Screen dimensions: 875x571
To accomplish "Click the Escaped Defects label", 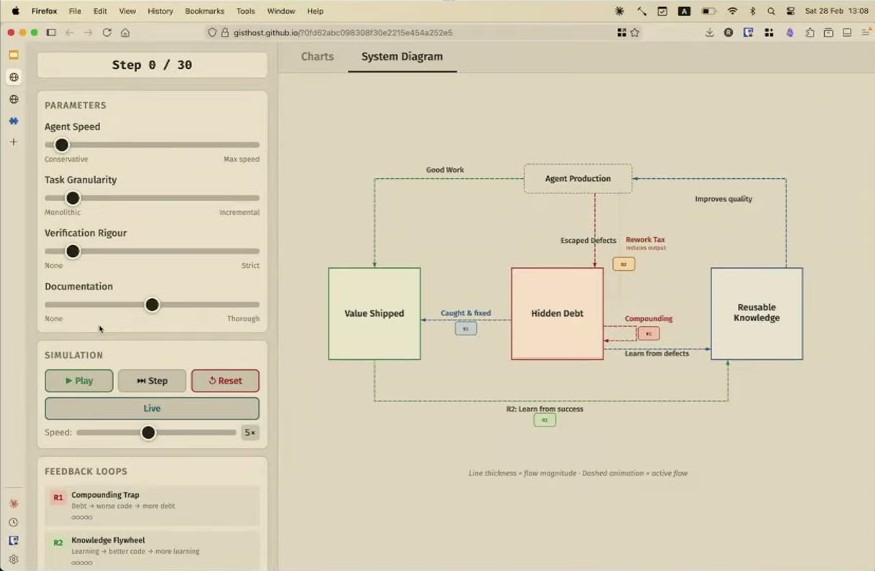I will pyautogui.click(x=588, y=241).
